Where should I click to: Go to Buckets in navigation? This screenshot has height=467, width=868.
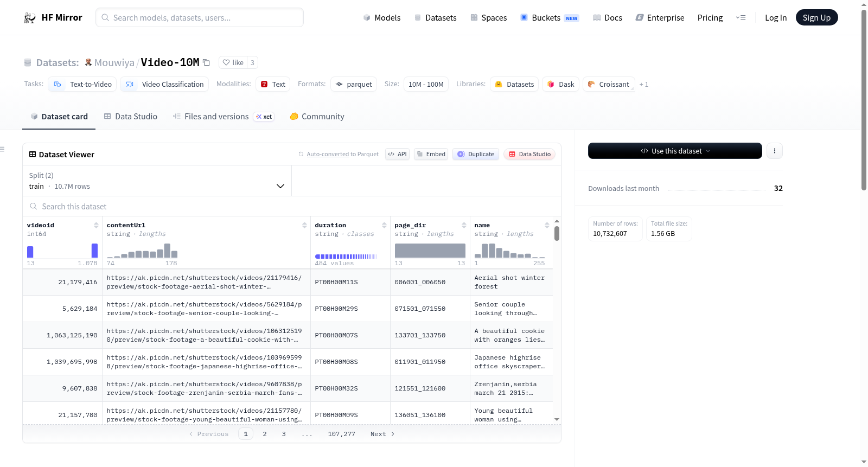coord(550,18)
